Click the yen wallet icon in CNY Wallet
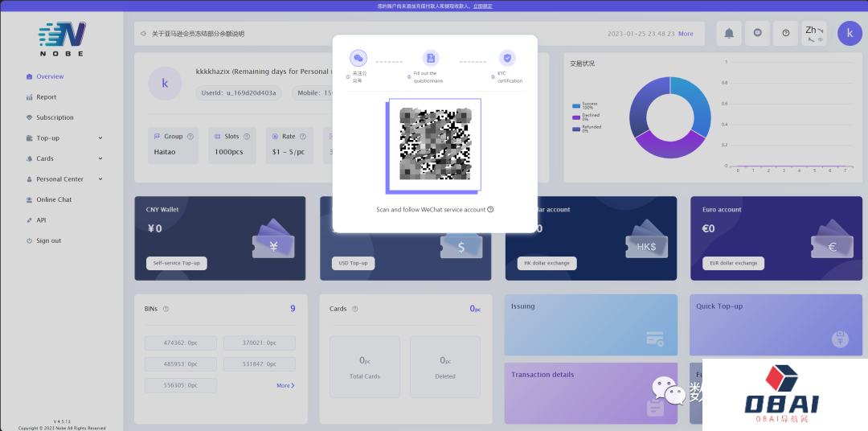The width and height of the screenshot is (868, 431). [273, 239]
